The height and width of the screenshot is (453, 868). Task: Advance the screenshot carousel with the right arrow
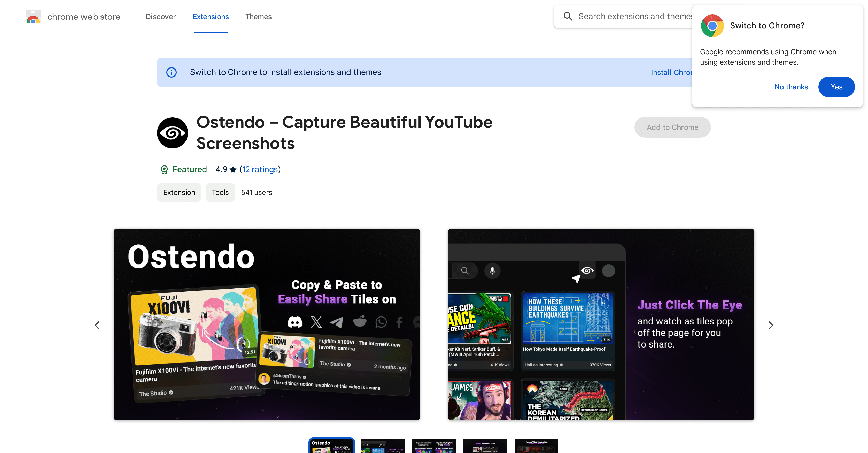[771, 325]
